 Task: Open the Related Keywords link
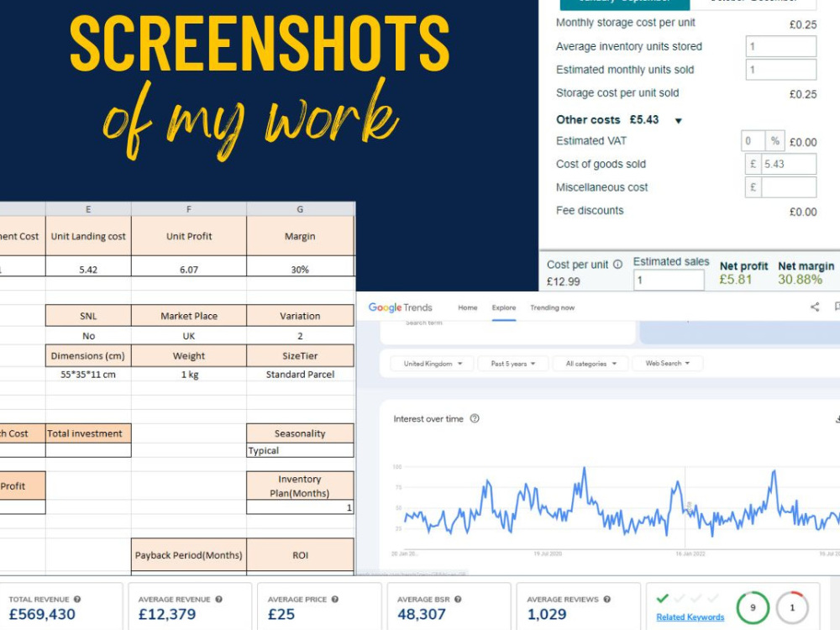(x=690, y=617)
